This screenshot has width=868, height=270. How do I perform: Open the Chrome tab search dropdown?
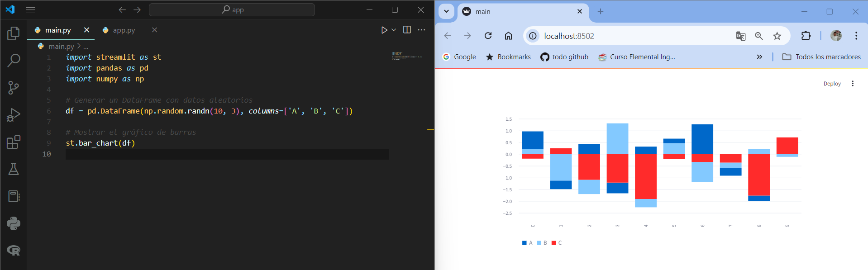point(446,11)
